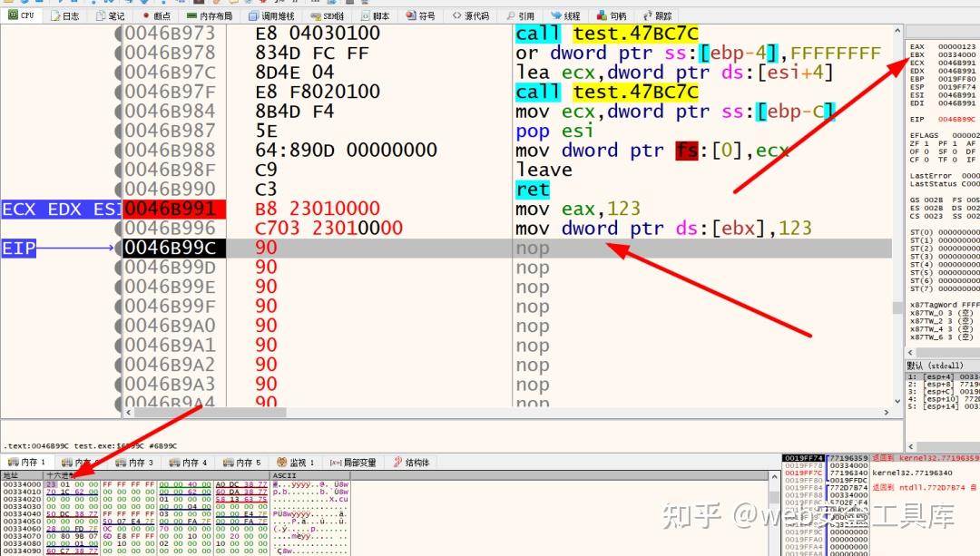The height and width of the screenshot is (556, 980).
Task: Open the 局部变量 local variables tab
Action: coord(353,463)
